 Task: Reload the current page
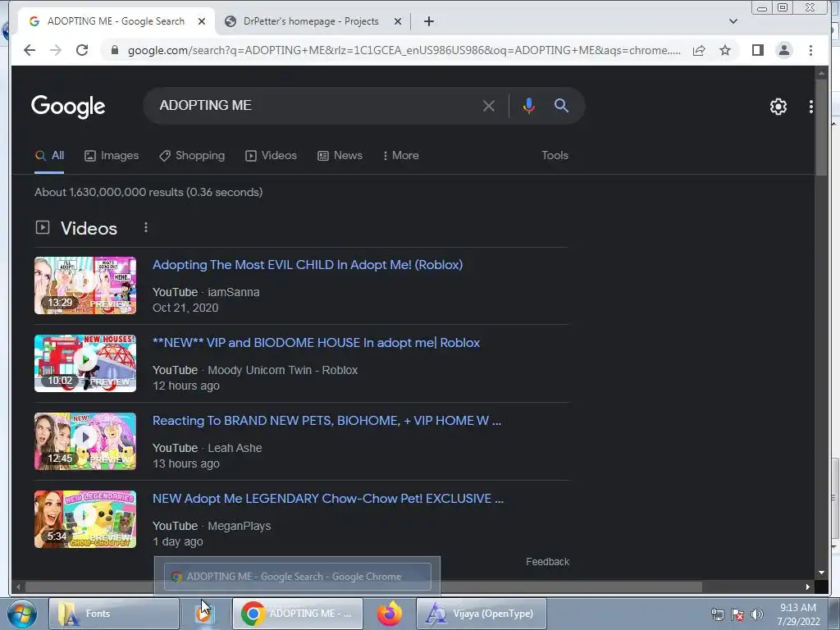coord(82,50)
